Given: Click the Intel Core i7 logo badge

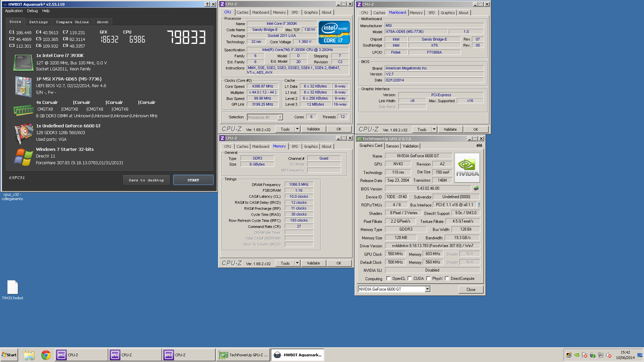Looking at the screenshot, I should pyautogui.click(x=334, y=33).
